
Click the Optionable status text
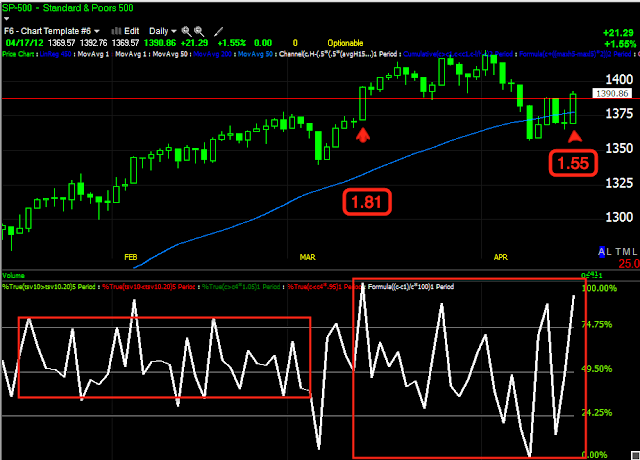[345, 43]
